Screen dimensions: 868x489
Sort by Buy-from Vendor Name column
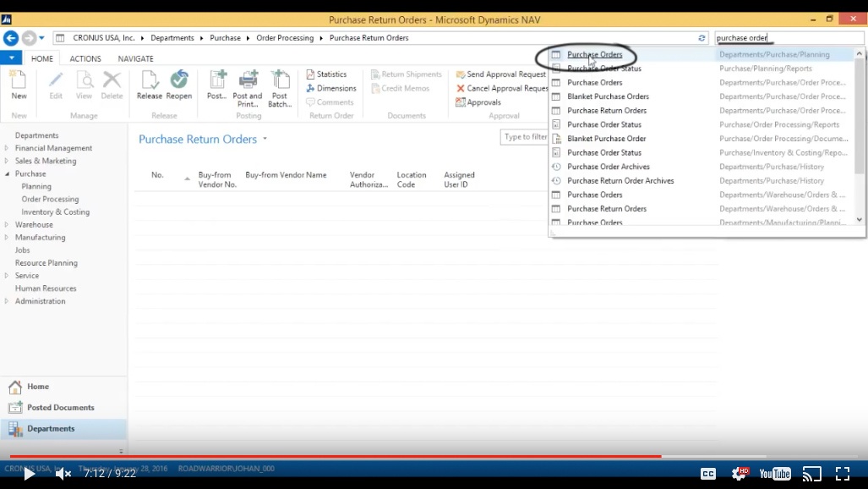[286, 174]
